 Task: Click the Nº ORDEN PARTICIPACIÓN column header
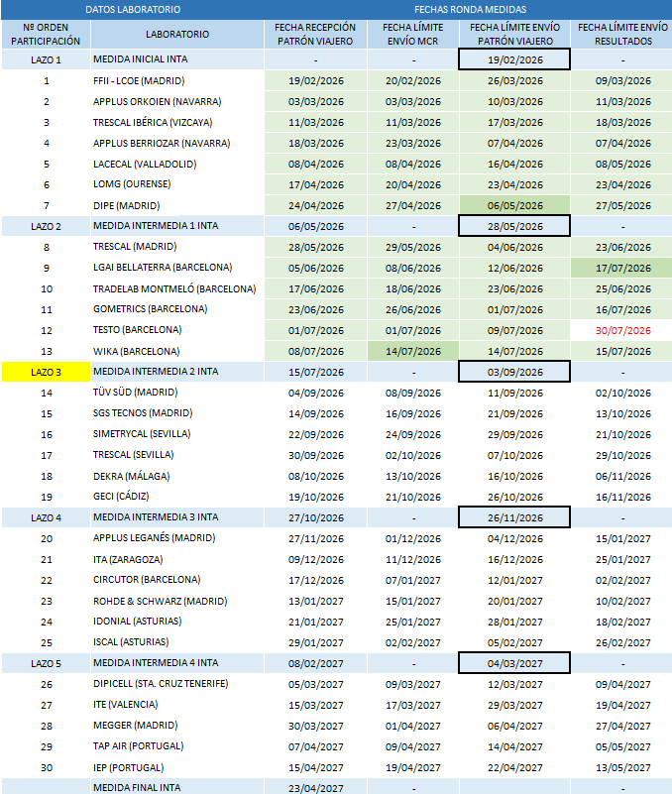(x=46, y=34)
